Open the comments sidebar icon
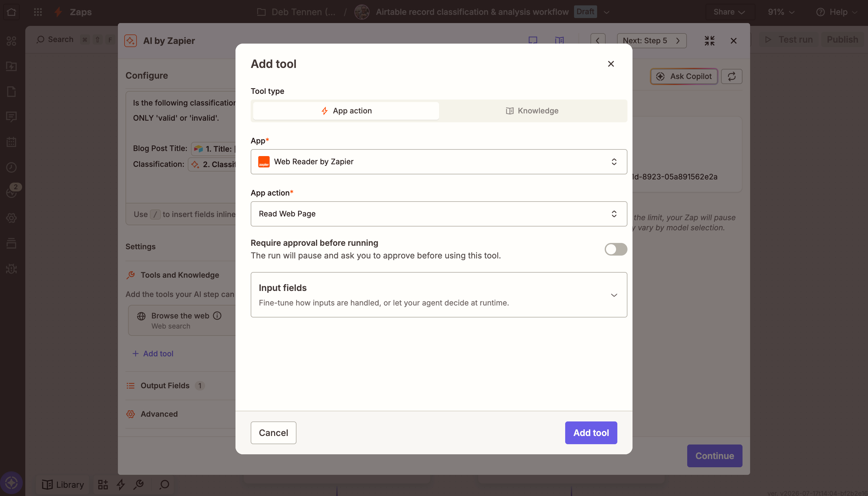 pyautogui.click(x=11, y=117)
